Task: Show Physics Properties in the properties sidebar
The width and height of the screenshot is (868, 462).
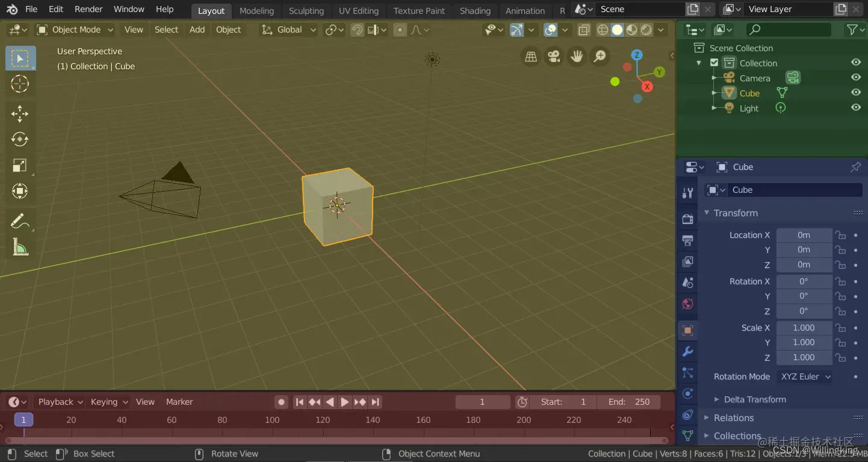Action: [x=687, y=393]
